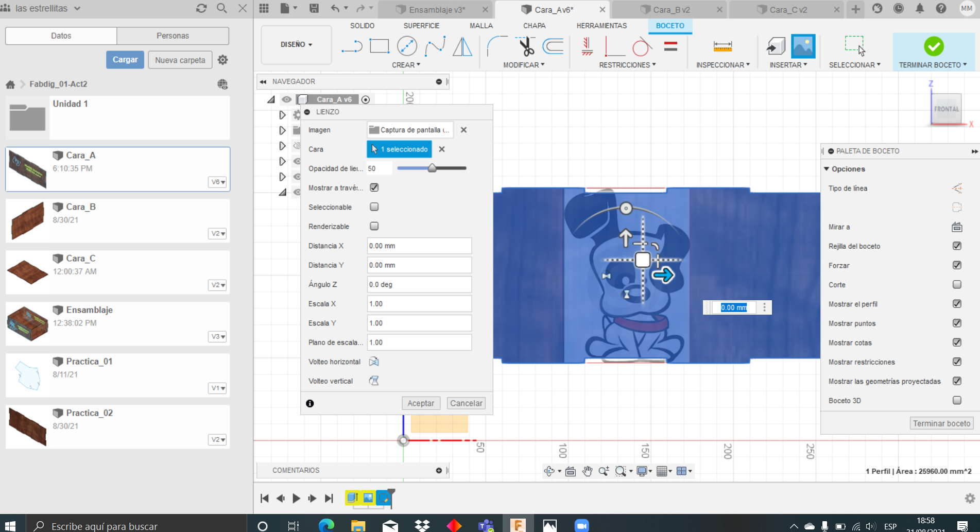Click the Nueva carpeta button
Screen dimensions: 980x532
(180, 60)
